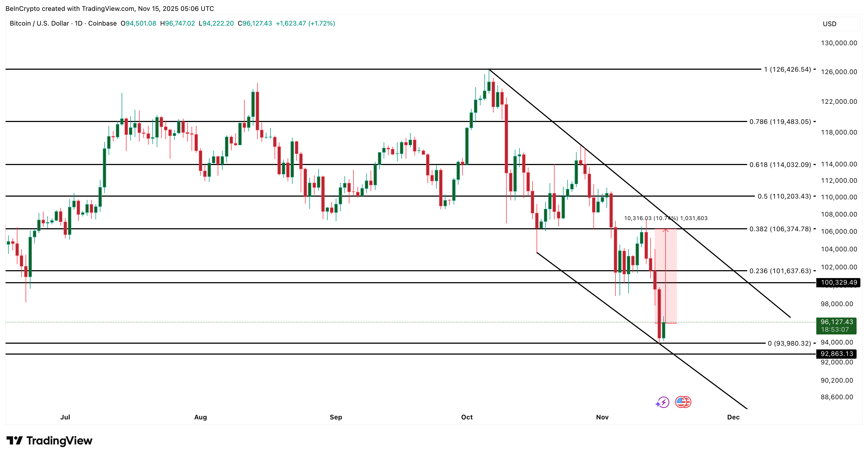Click the purple lightning bolt event icon
868x457 pixels.
pos(663,402)
